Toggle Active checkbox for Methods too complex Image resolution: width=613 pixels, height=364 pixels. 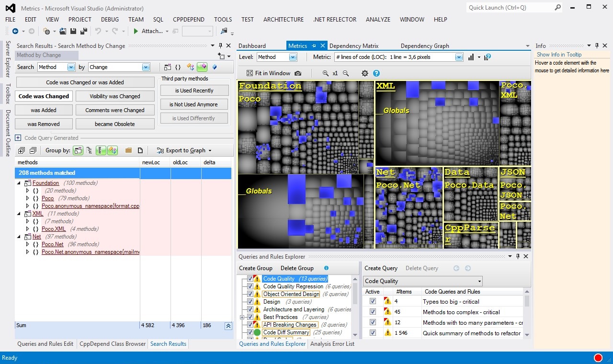click(x=373, y=312)
